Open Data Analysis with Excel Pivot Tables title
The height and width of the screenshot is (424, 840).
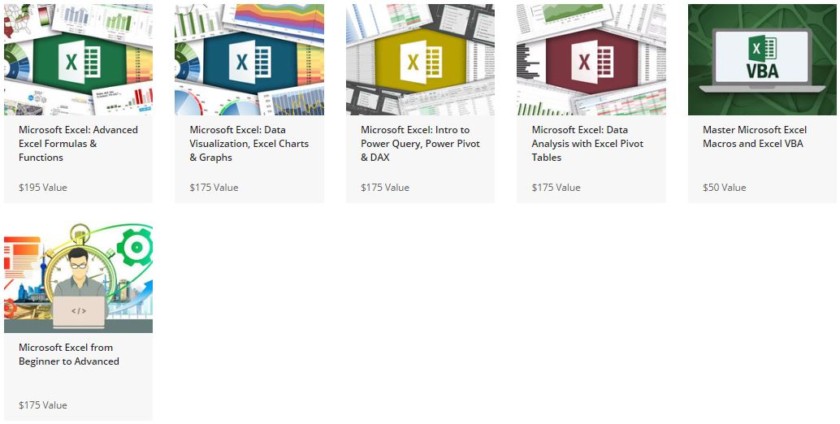point(587,143)
